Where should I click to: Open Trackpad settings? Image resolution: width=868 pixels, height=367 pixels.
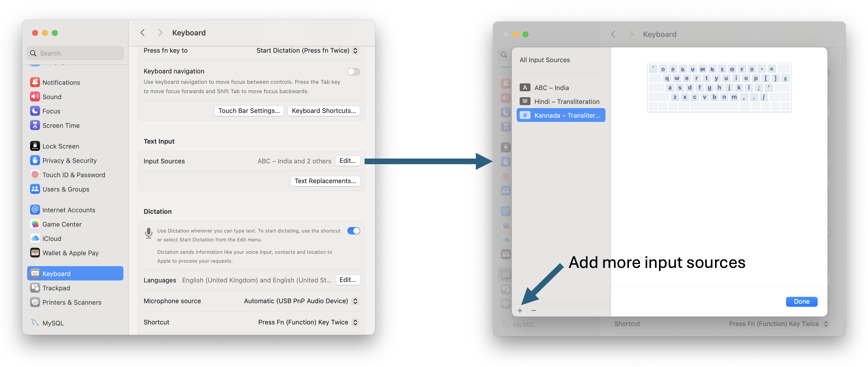pos(75,288)
